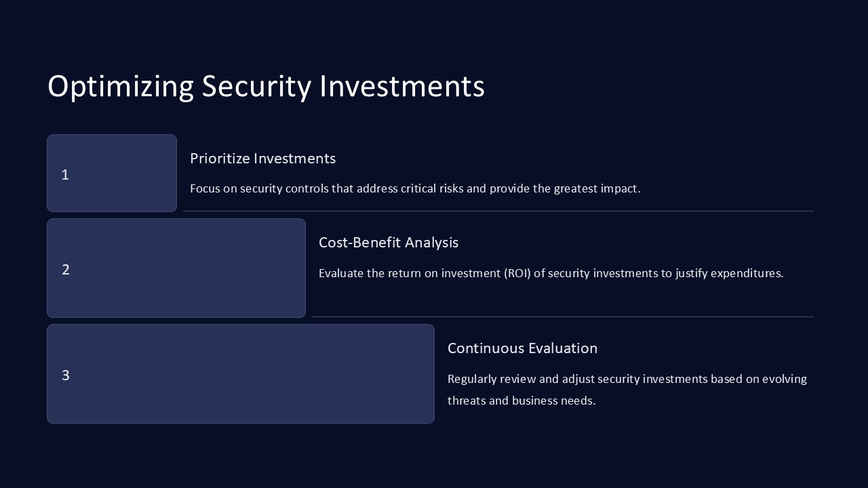Click the 'Cost-Benefit Analysis' heading
The width and height of the screenshot is (868, 488).
pyautogui.click(x=389, y=243)
